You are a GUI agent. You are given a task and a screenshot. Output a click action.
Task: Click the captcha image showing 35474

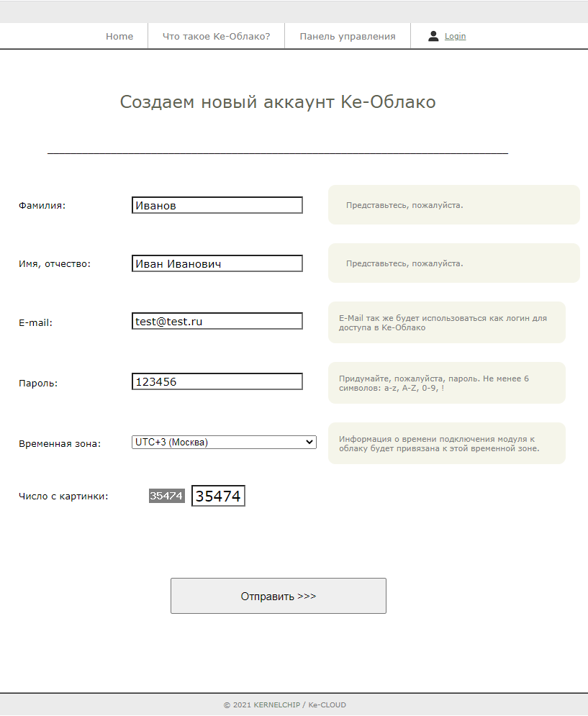(166, 496)
